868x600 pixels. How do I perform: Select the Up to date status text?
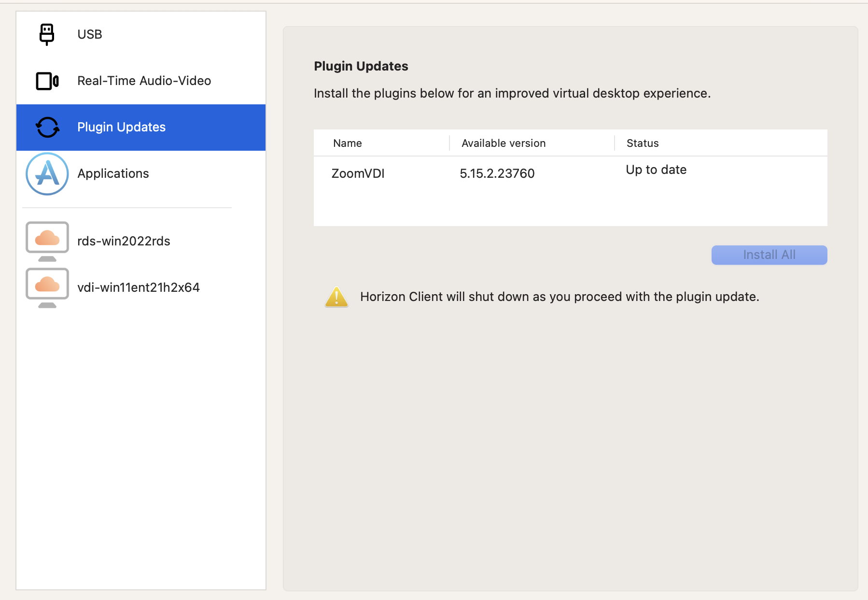click(x=656, y=170)
